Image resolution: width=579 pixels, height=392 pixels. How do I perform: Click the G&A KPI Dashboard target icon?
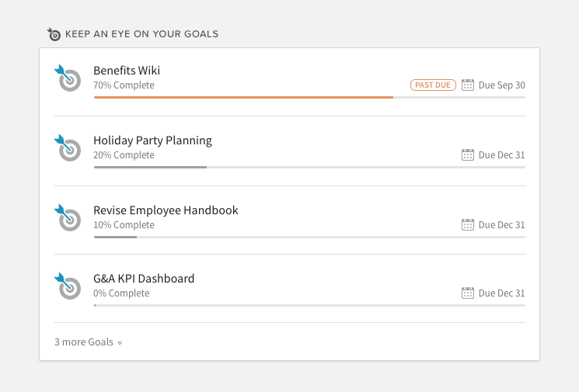click(68, 286)
